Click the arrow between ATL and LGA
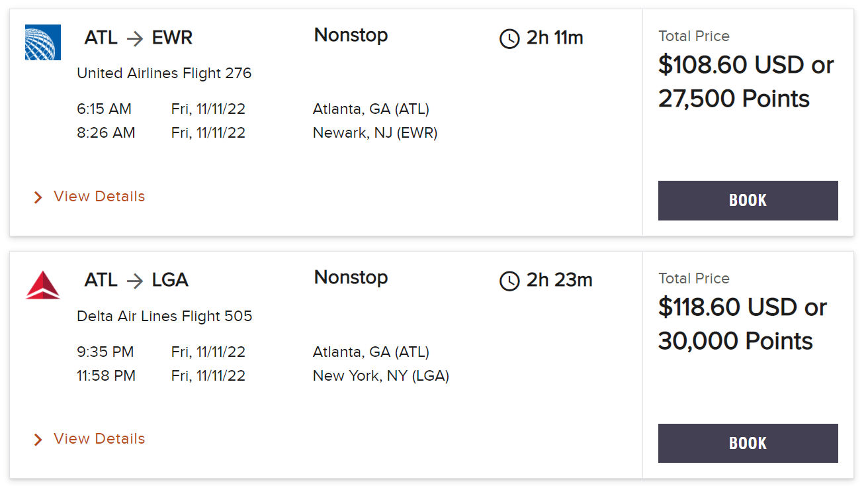Screen dimensions: 868x486 coord(134,280)
